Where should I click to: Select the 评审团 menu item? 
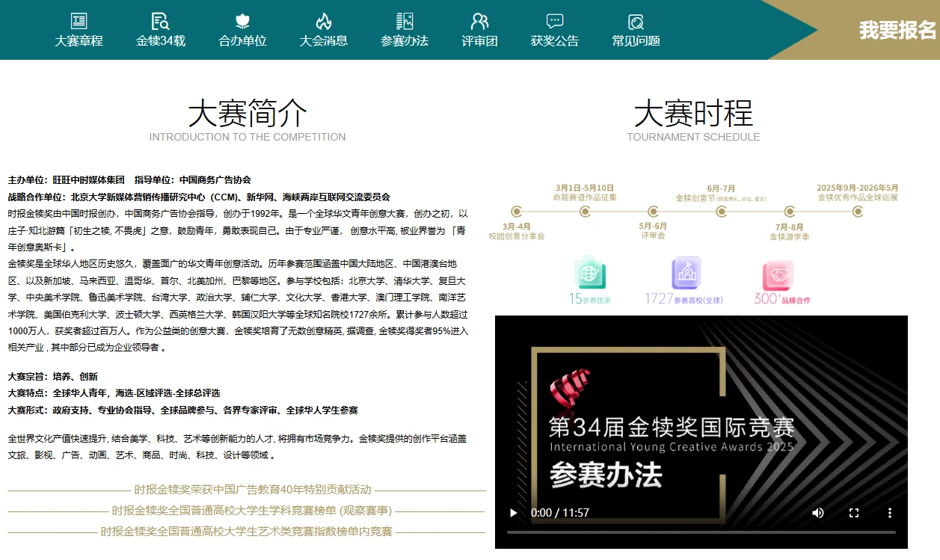coord(479,40)
